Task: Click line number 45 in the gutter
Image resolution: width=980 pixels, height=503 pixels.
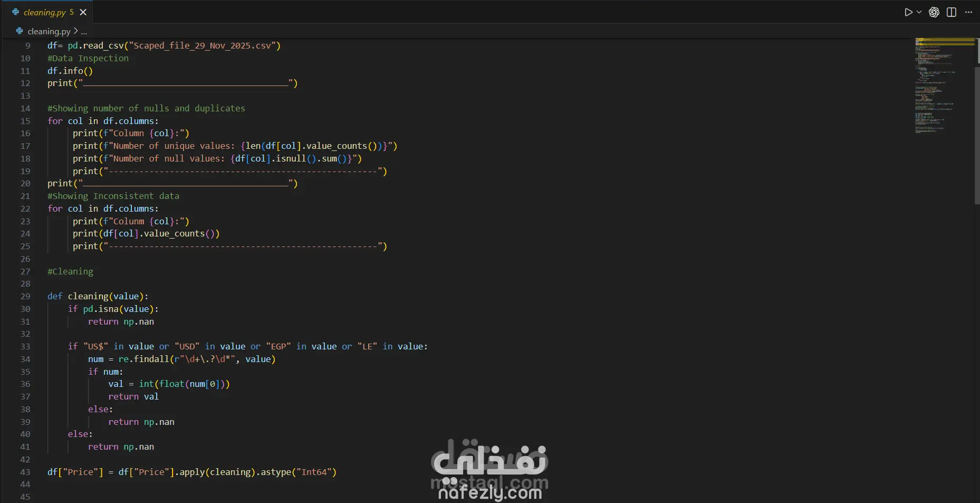Action: click(25, 497)
